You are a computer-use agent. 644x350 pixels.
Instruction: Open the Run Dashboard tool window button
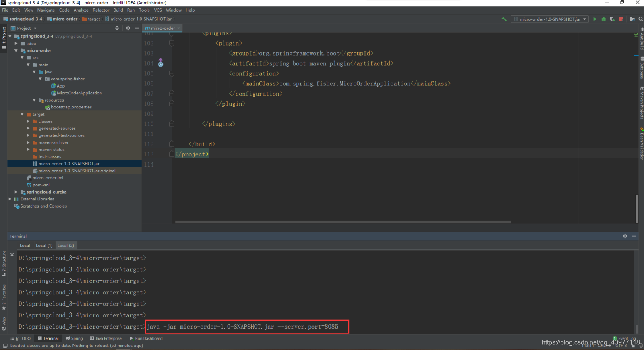coord(146,338)
